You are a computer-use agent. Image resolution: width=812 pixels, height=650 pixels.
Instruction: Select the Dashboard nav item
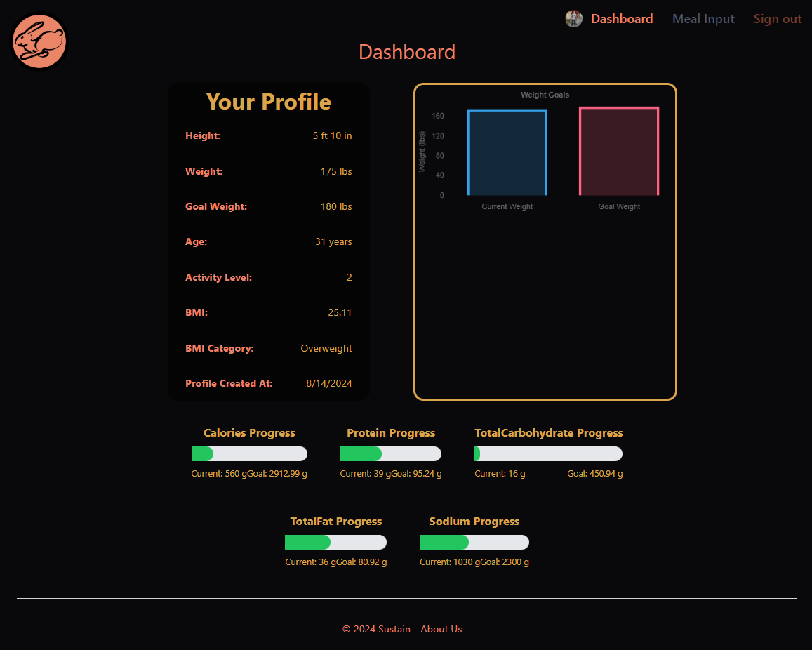click(x=621, y=18)
